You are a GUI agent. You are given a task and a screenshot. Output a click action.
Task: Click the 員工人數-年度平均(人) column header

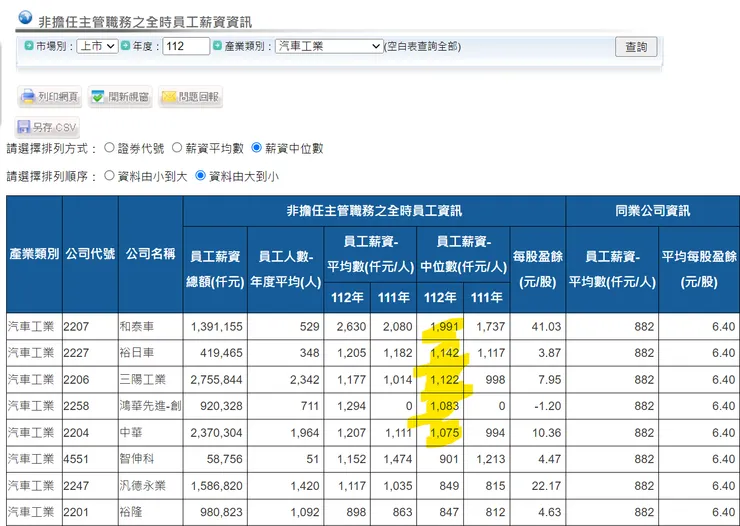click(x=286, y=269)
